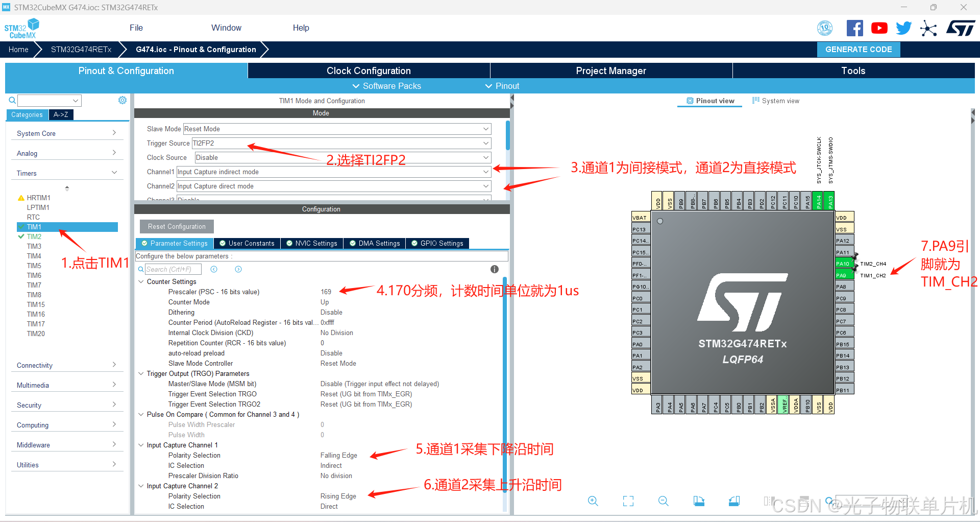The width and height of the screenshot is (980, 522).
Task: Collapse the Input Capture Channel 1 group
Action: tap(141, 445)
